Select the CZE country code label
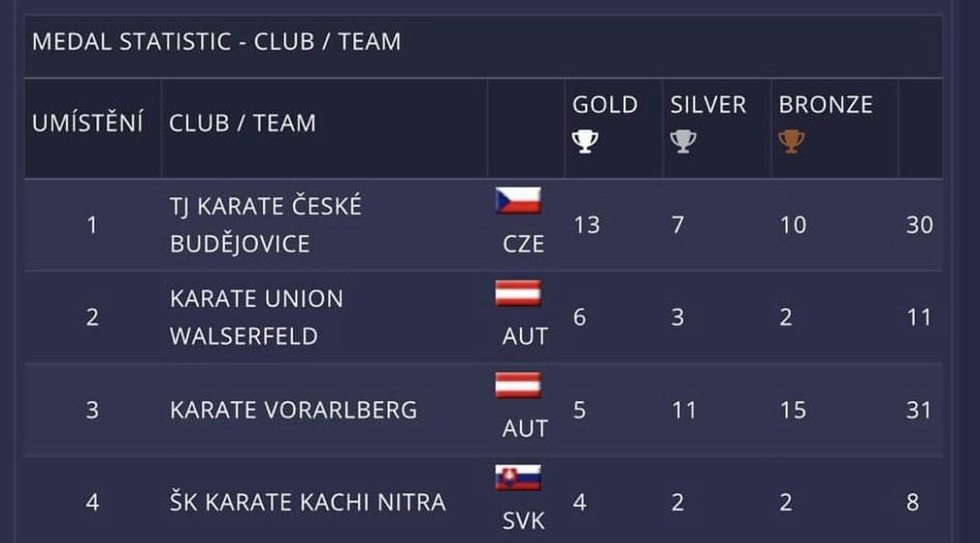Image resolution: width=980 pixels, height=543 pixels. [524, 244]
